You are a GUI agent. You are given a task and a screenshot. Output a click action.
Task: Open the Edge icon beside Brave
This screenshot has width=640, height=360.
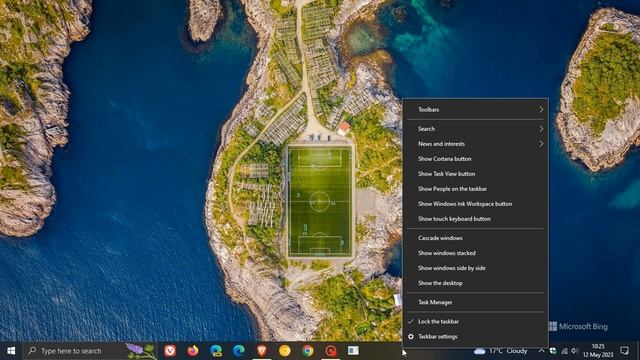239,351
